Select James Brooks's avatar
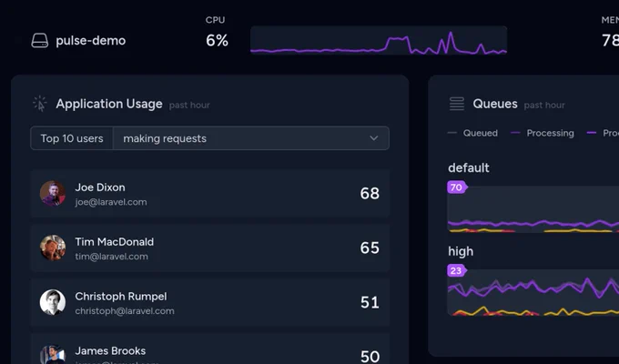This screenshot has width=619, height=364. 53,355
